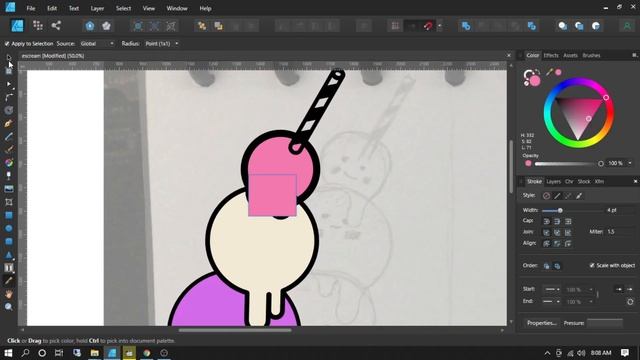Select the Vector Crop tool
This screenshot has height=360, width=640.
pos(9,202)
